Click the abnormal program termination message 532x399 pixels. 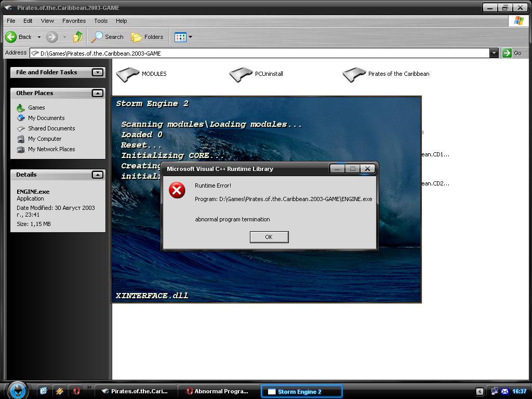232,219
